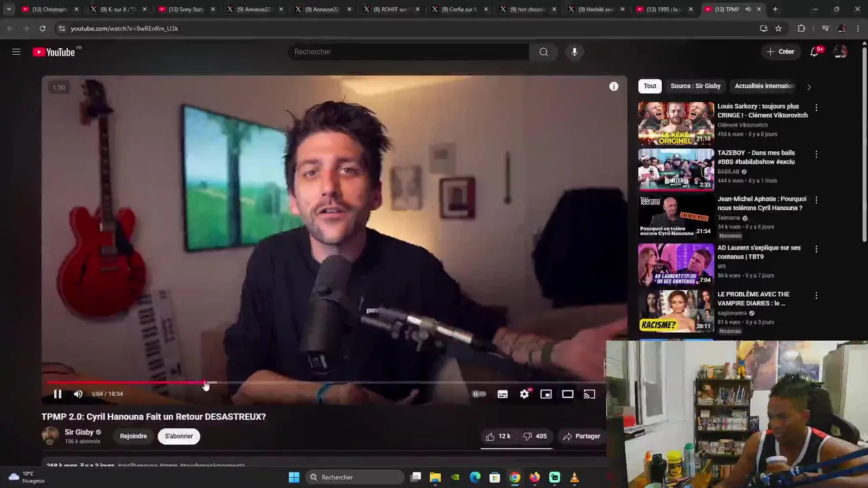The image size is (868, 488).
Task: Open the Windows Start menu
Action: (x=294, y=477)
